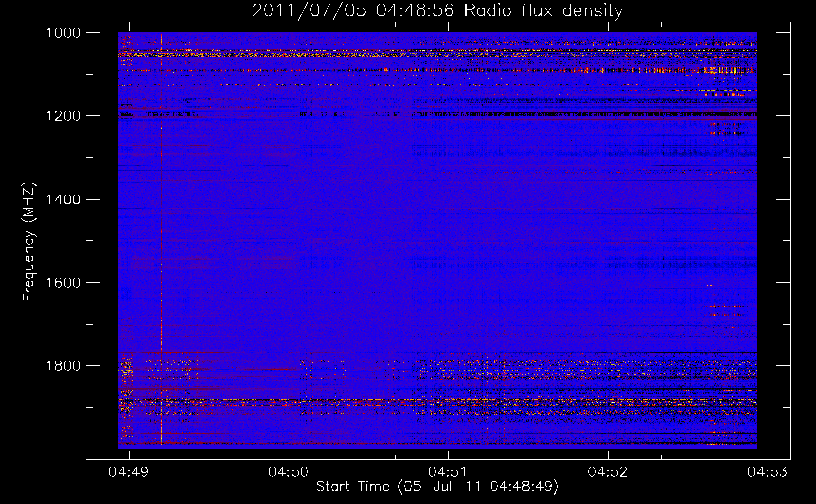Click the 04:52 time tick label
Viewport: 816px width, 504px height.
click(x=608, y=472)
